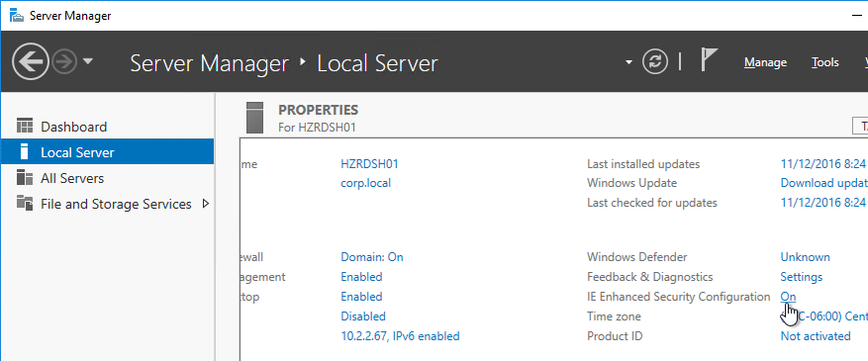Open the dropdown arrow beside refresh icon
Screen dimensions: 868x361
coord(628,62)
